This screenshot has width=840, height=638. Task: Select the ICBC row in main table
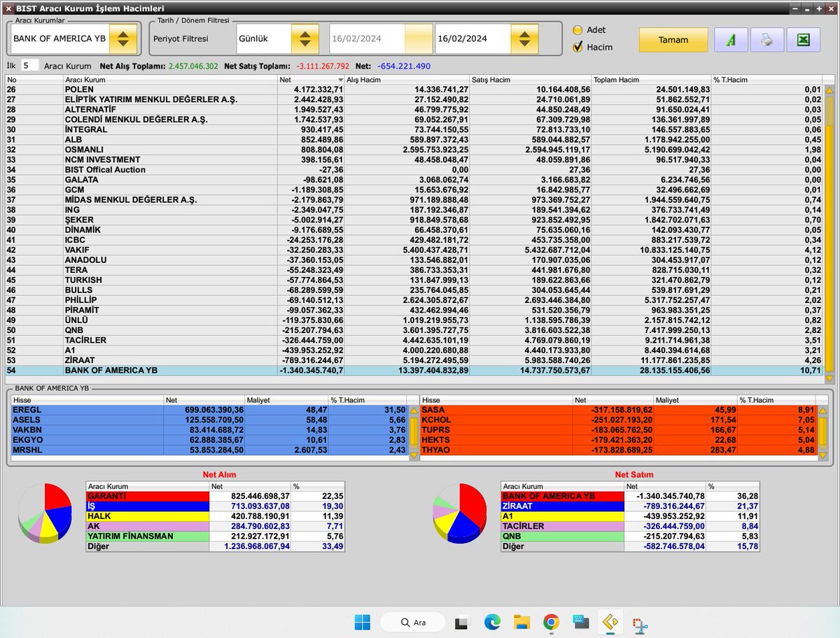click(x=414, y=240)
